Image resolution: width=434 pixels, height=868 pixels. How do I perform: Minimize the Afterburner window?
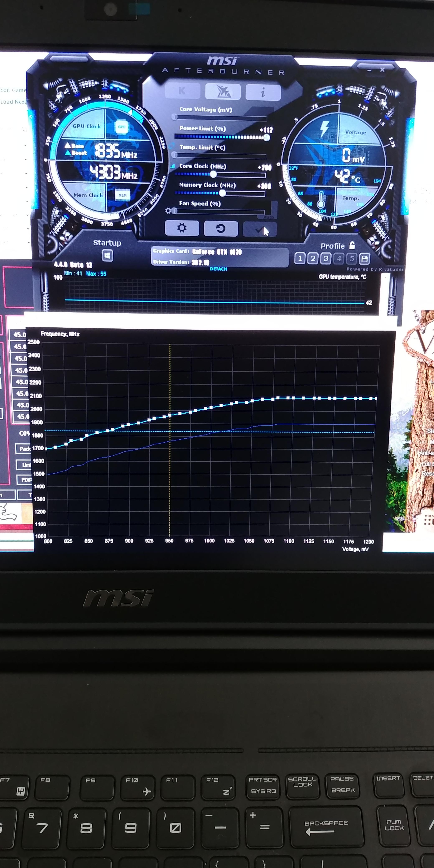pos(369,71)
